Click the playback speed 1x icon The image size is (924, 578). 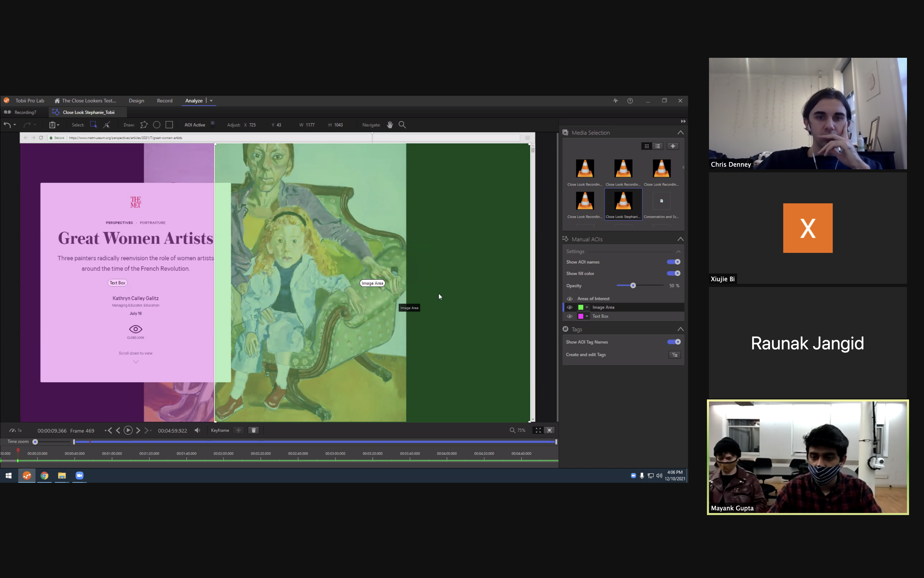pos(15,430)
